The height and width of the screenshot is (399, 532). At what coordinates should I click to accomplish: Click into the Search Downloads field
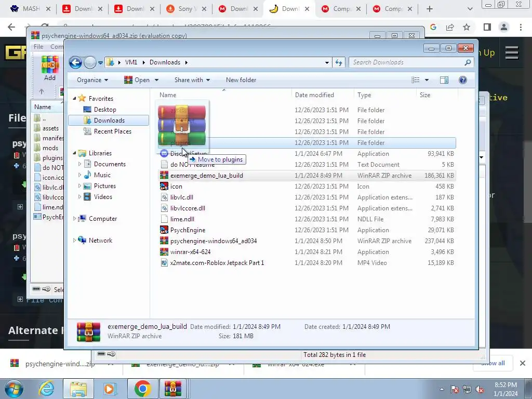(406, 62)
